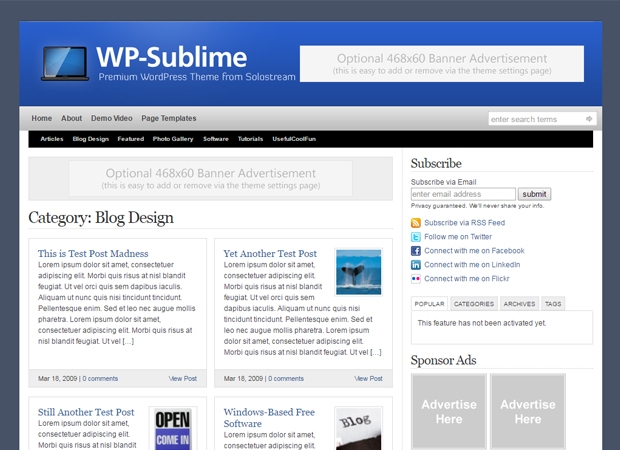Select the Blog Design category

click(x=91, y=139)
